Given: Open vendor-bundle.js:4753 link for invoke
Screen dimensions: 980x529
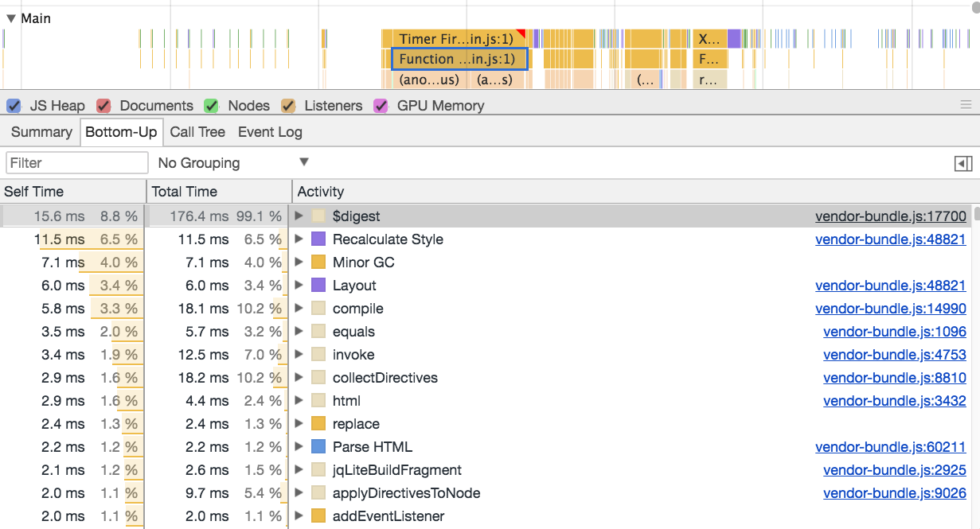Looking at the screenshot, I should [895, 355].
